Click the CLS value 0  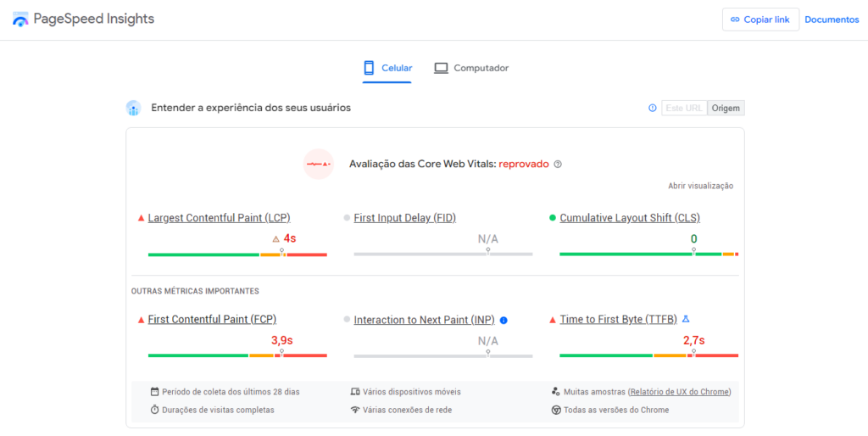(x=693, y=238)
